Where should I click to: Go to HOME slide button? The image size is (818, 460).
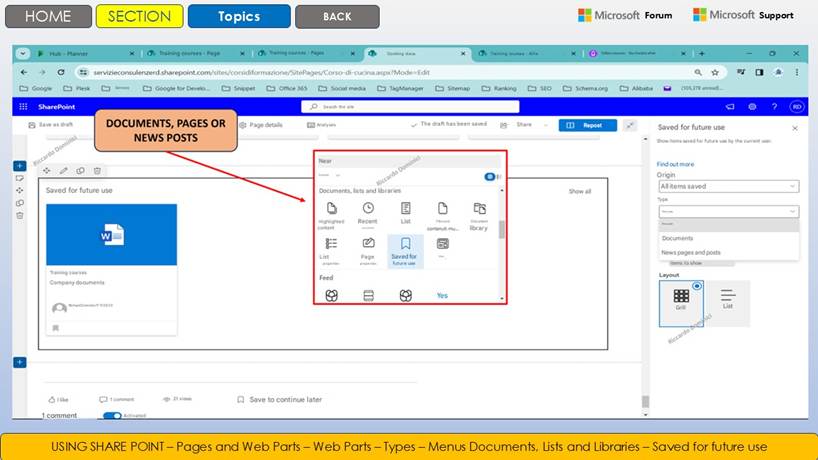point(48,16)
